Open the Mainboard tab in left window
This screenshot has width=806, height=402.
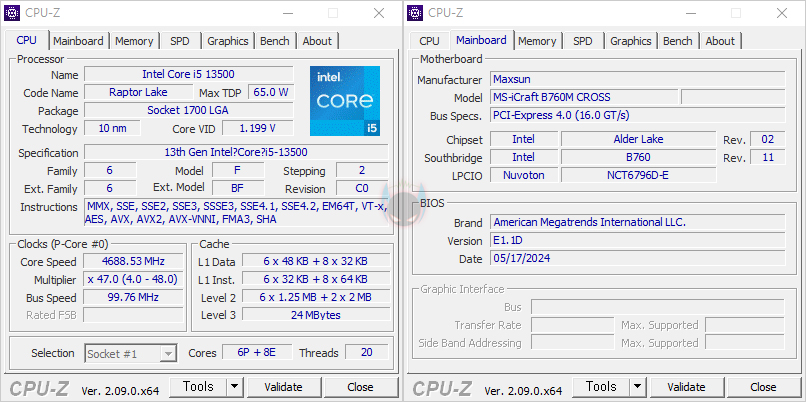[x=78, y=41]
